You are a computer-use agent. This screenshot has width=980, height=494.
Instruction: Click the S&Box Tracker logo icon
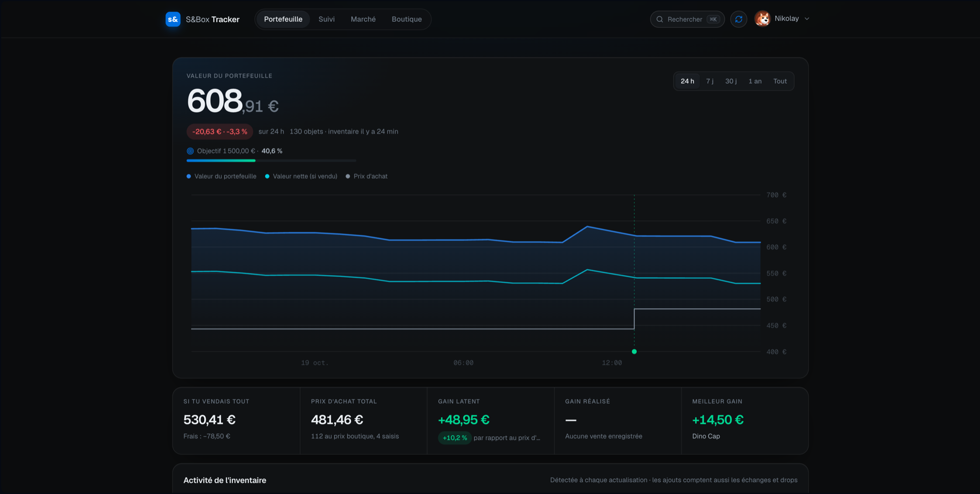click(x=173, y=19)
